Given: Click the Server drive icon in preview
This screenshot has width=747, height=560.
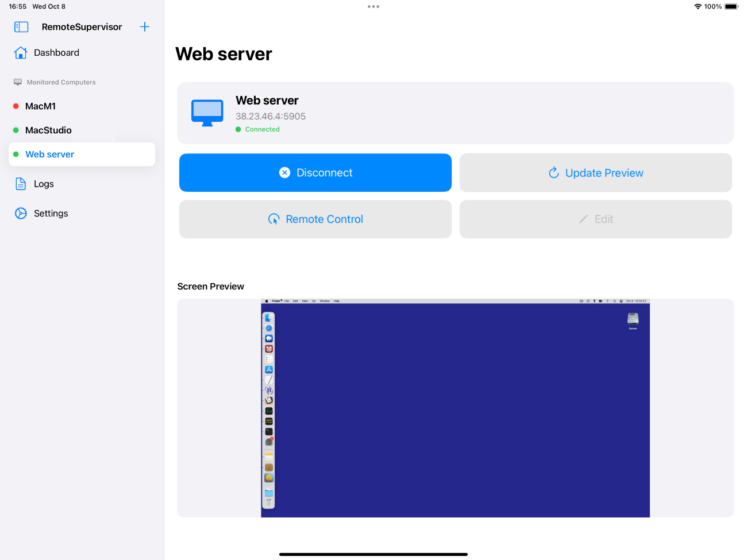Looking at the screenshot, I should 633,319.
